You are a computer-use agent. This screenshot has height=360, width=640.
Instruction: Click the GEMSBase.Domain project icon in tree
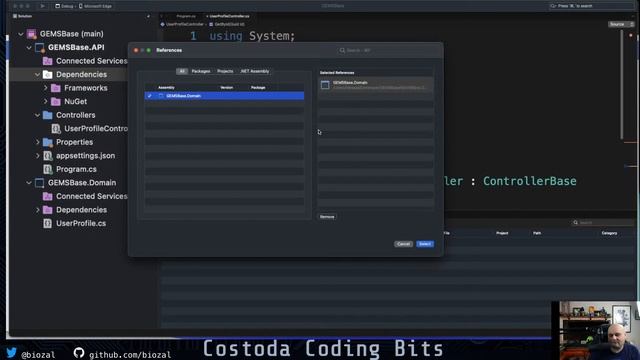40,183
